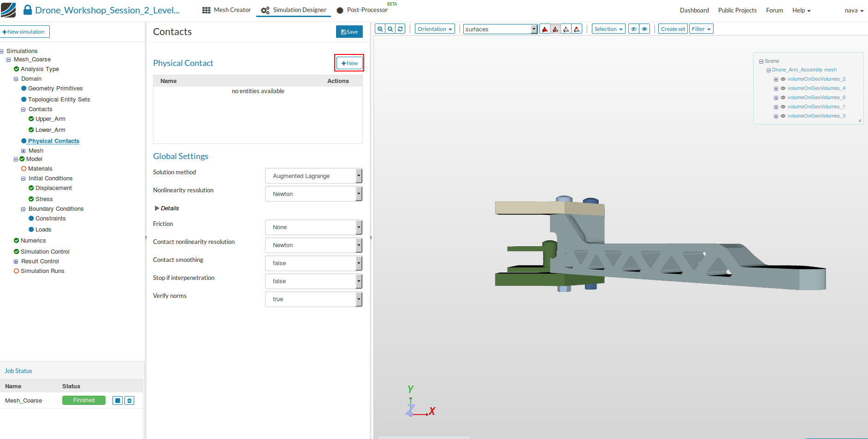
Task: Expand the Details disclosure triangle
Action: [x=157, y=208]
